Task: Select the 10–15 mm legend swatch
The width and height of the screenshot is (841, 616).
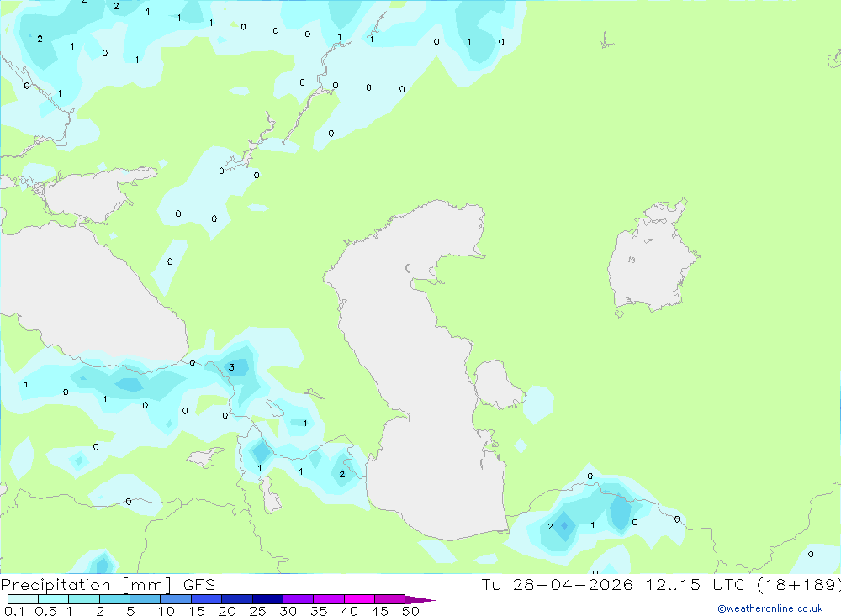Action: (176, 599)
